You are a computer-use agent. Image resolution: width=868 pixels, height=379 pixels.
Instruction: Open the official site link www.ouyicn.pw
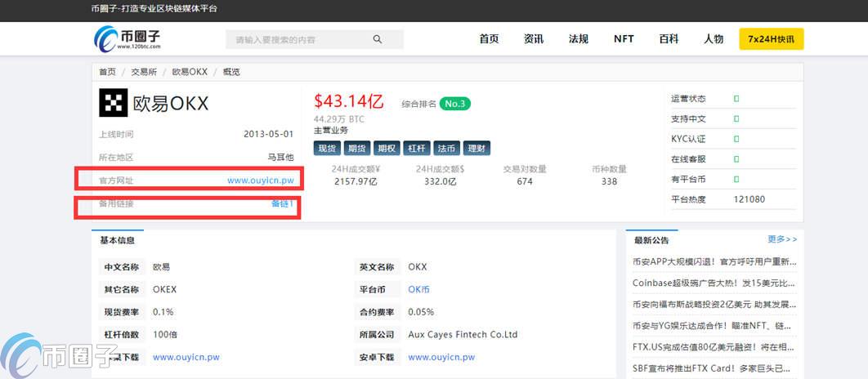(260, 181)
